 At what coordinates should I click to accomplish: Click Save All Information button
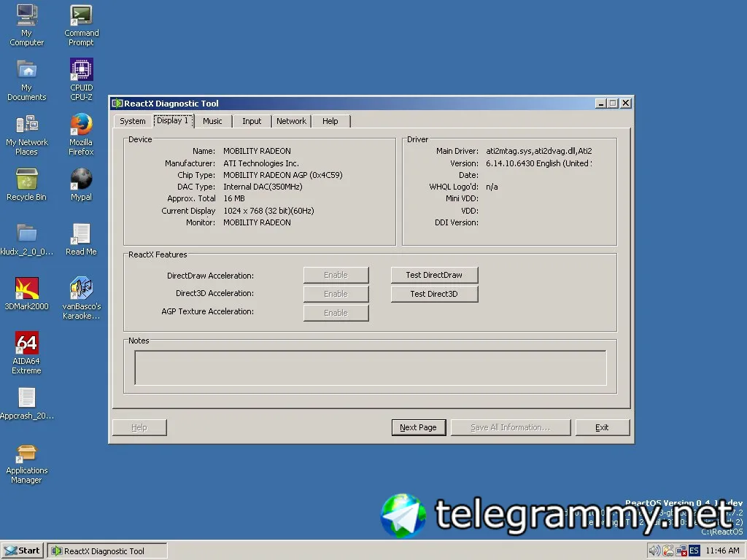click(x=510, y=427)
